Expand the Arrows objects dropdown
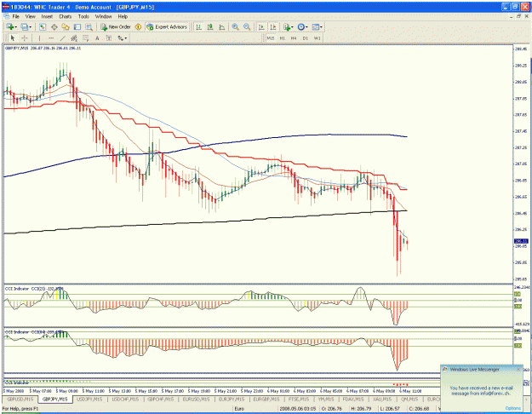The height and width of the screenshot is (414, 532). click(125, 38)
